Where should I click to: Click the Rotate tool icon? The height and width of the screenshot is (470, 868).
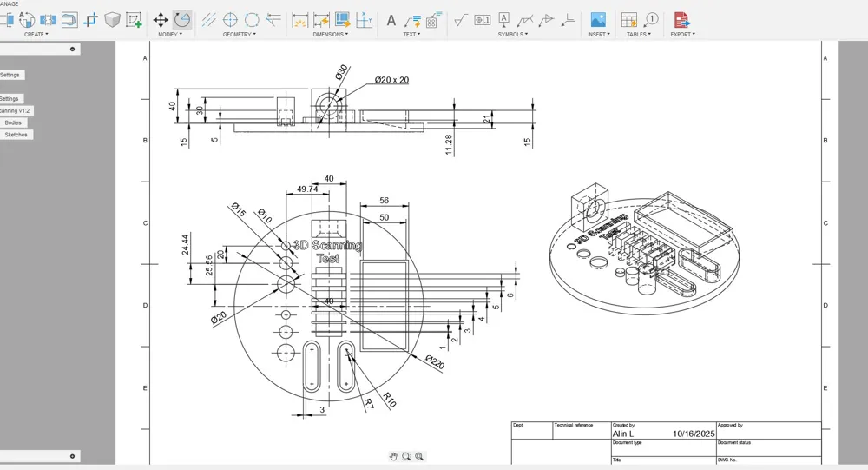point(182,20)
